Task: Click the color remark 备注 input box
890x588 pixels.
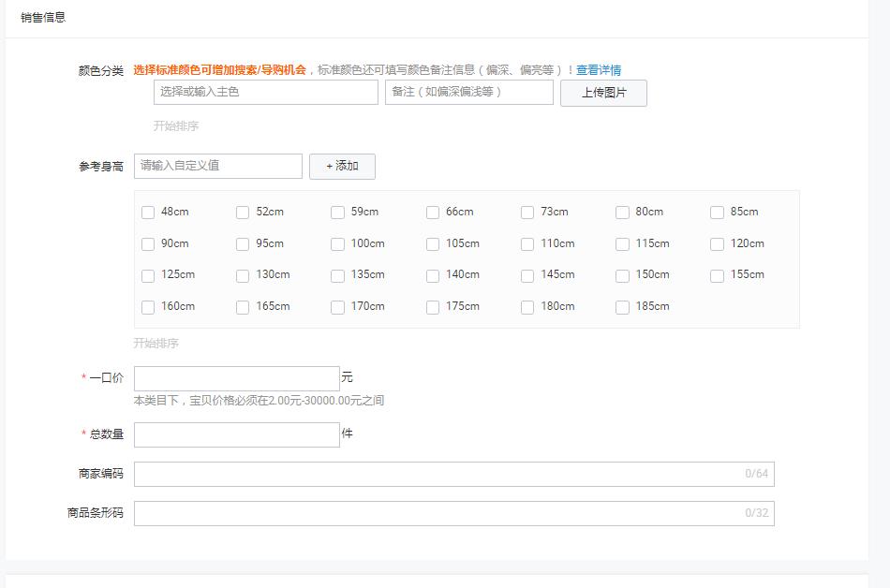Action: 468,93
